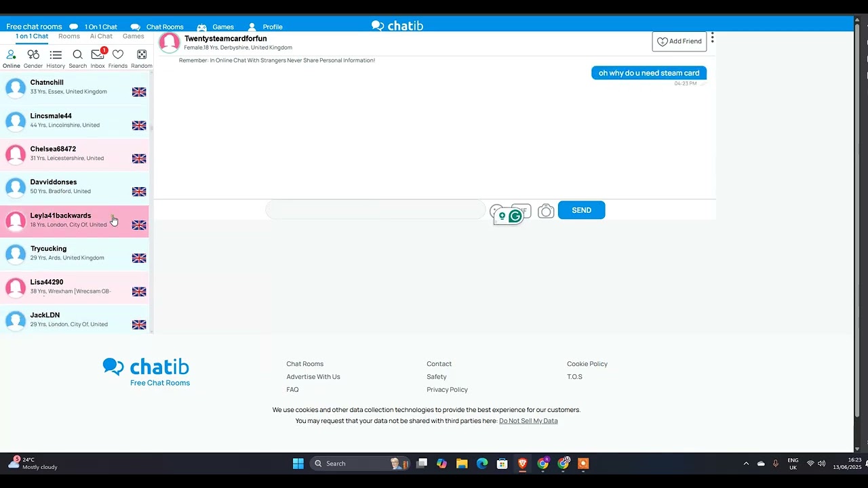Open chat with Lincsmale44
Image resolution: width=868 pixels, height=488 pixels.
[x=75, y=121]
